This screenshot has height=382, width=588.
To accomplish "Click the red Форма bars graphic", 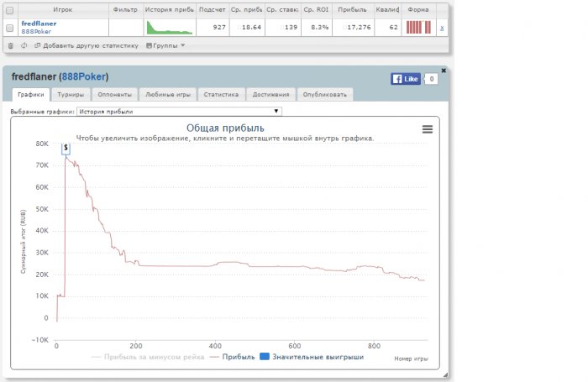I will click(418, 28).
